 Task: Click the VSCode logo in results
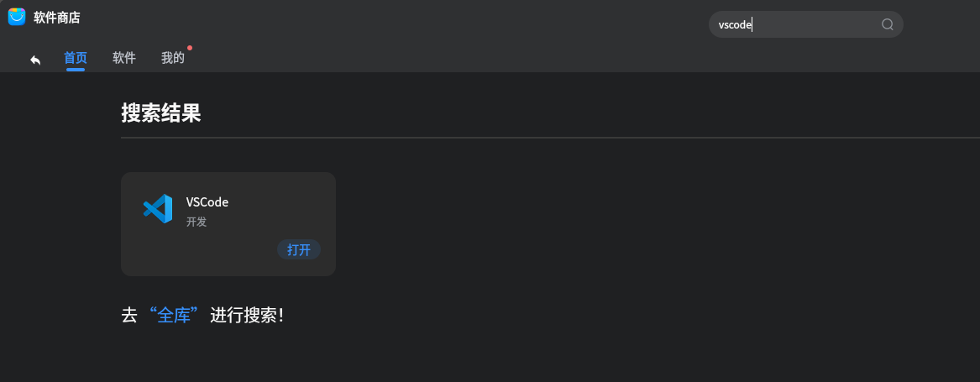pyautogui.click(x=158, y=209)
